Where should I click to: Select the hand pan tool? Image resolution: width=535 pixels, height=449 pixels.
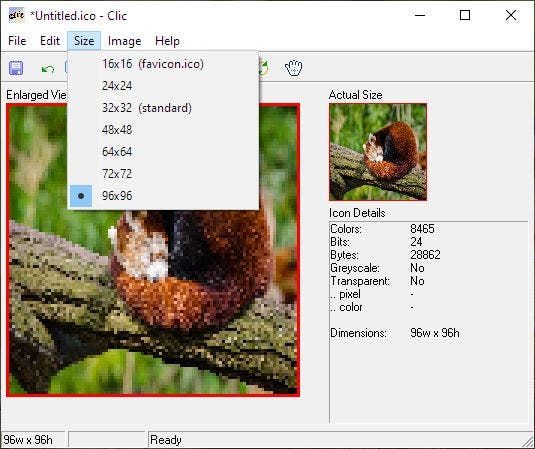(x=293, y=68)
